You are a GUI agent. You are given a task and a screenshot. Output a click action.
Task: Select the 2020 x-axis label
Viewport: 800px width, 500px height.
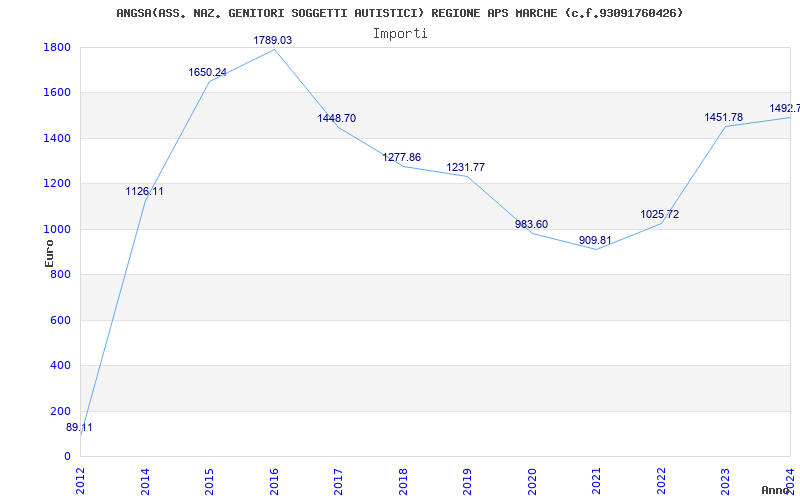532,481
